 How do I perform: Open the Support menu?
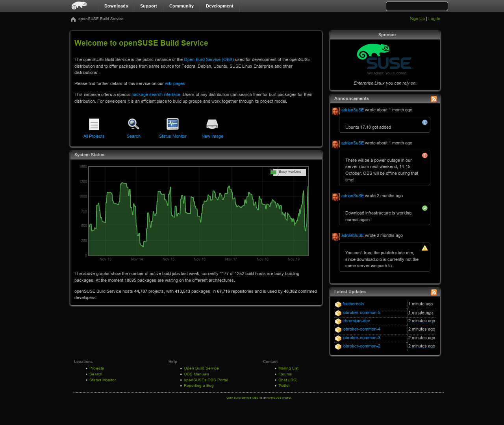pyautogui.click(x=148, y=6)
